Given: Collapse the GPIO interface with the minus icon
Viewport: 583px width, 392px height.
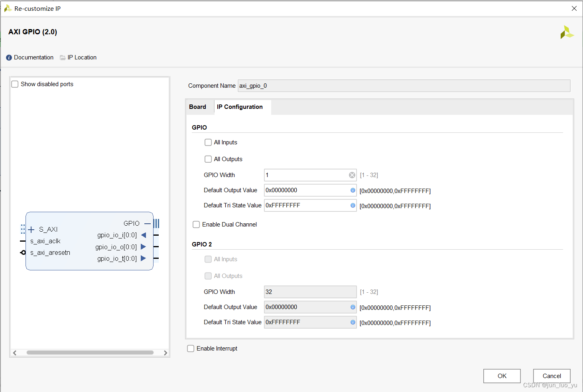Looking at the screenshot, I should click(x=148, y=223).
